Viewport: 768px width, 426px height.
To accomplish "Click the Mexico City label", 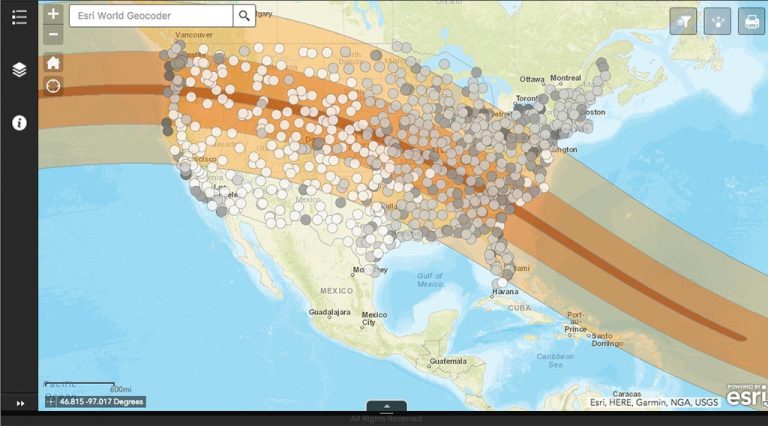I will (374, 318).
